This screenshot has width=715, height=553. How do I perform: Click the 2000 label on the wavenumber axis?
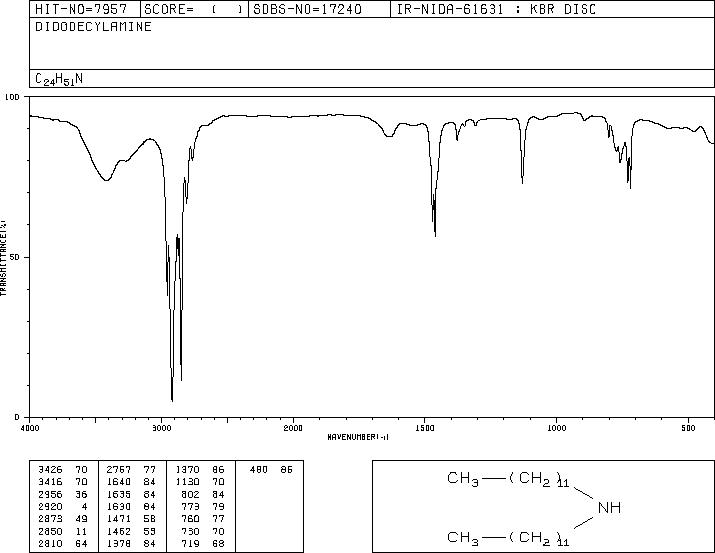(x=293, y=428)
